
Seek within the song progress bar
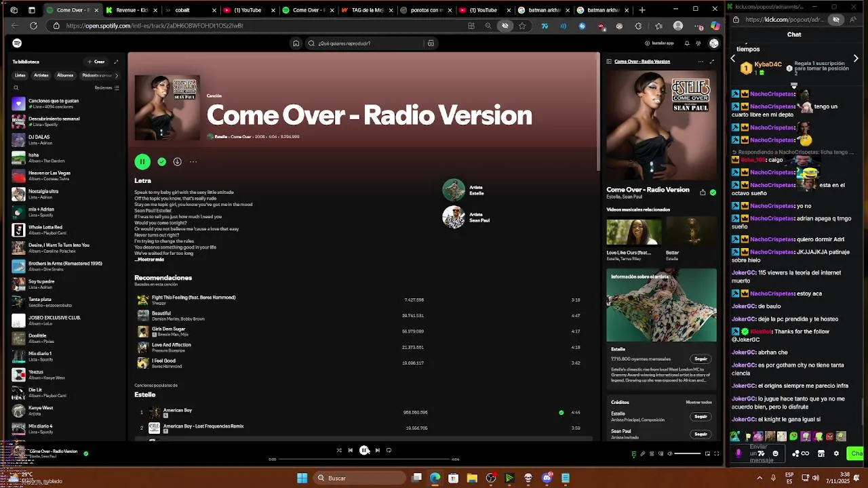pos(364,460)
